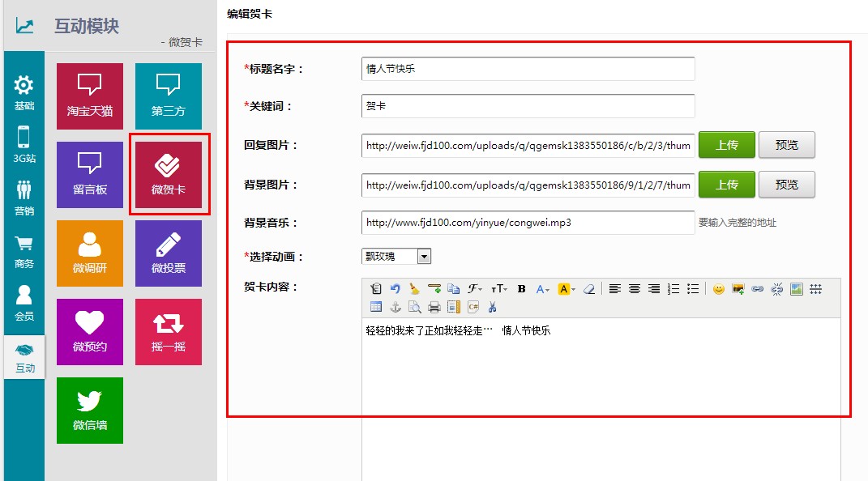Click the 互动模块 chart icon in header
The width and height of the screenshot is (868, 481).
[x=24, y=25]
